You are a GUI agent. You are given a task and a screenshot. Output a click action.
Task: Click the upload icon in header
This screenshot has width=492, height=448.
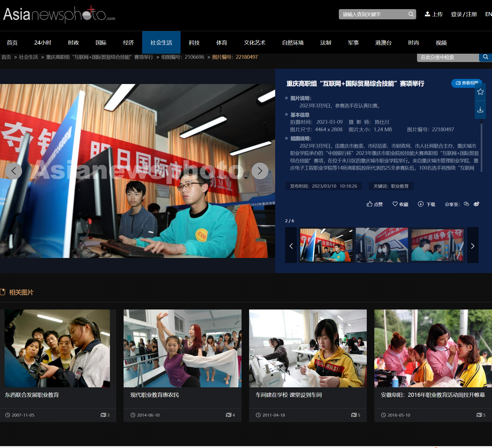click(x=427, y=14)
